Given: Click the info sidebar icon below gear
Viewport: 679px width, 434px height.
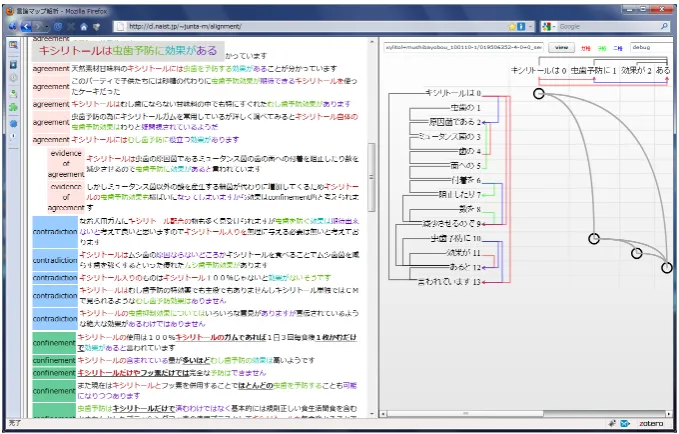Looking at the screenshot, I should tap(13, 137).
